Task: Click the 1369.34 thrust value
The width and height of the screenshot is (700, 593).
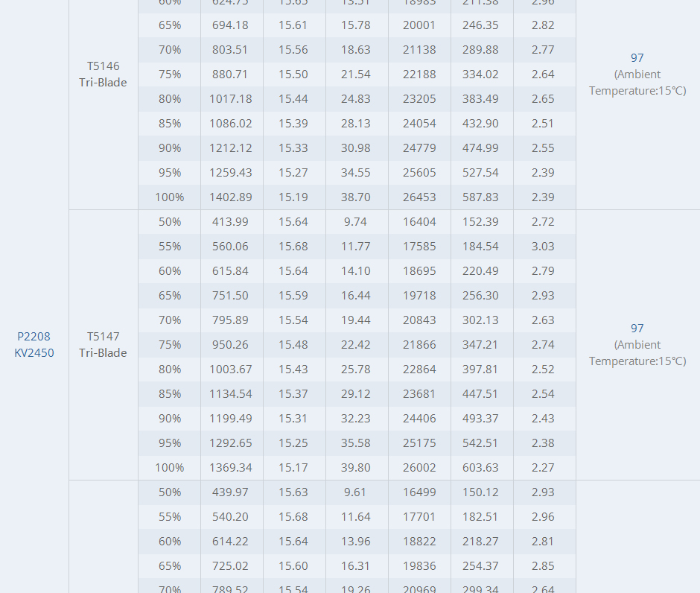Action: coord(231,467)
